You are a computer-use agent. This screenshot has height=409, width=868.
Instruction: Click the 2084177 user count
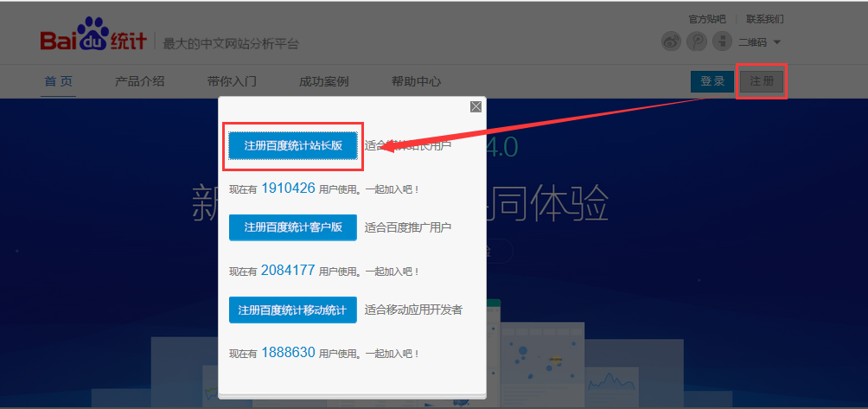tap(288, 270)
